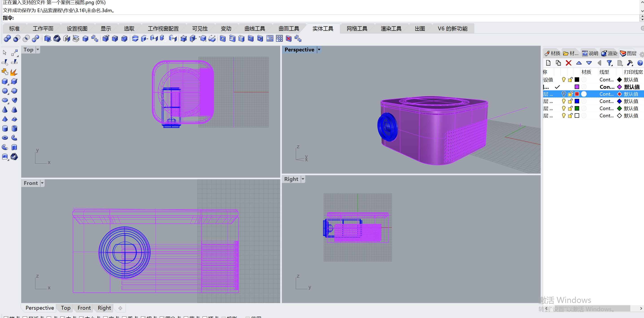Image resolution: width=644 pixels, height=318 pixels.
Task: Open the 渲染 panel tab
Action: coord(609,53)
